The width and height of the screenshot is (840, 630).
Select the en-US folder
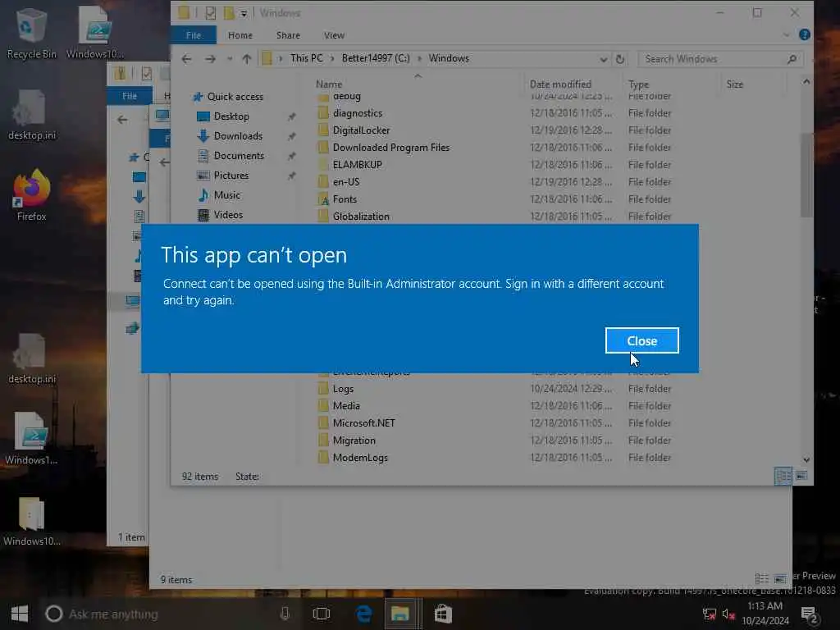click(346, 181)
